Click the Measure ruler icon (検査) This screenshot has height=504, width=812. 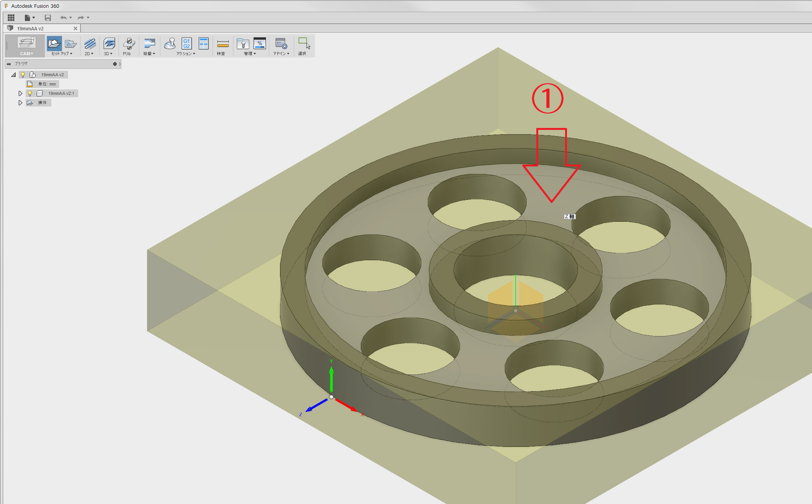click(222, 44)
